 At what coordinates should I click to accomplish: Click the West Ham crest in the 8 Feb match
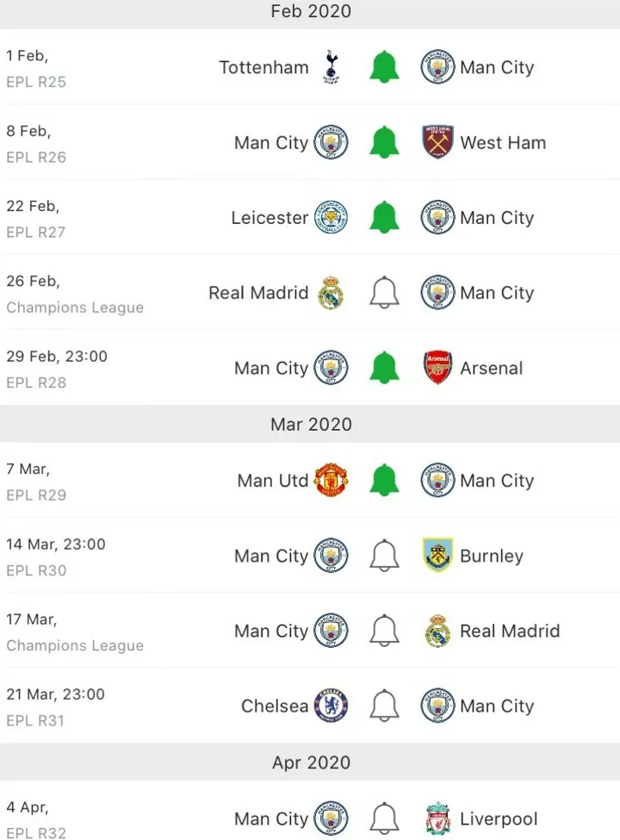point(438,142)
